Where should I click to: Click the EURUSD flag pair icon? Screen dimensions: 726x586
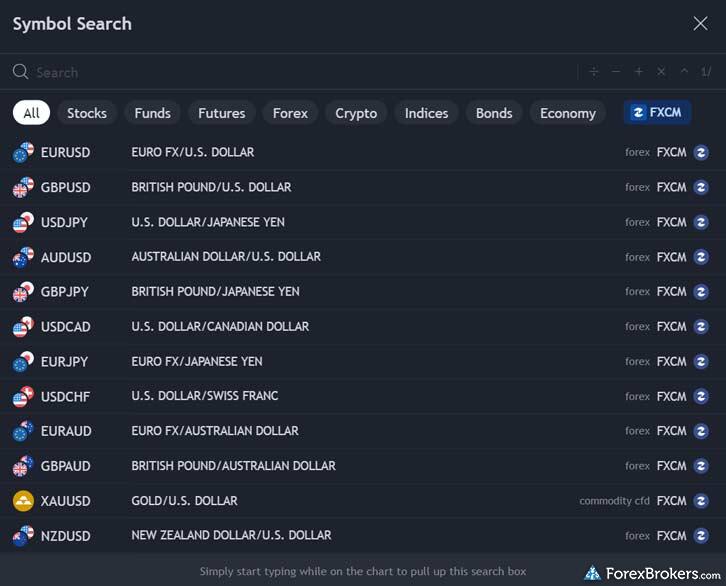[x=23, y=152]
